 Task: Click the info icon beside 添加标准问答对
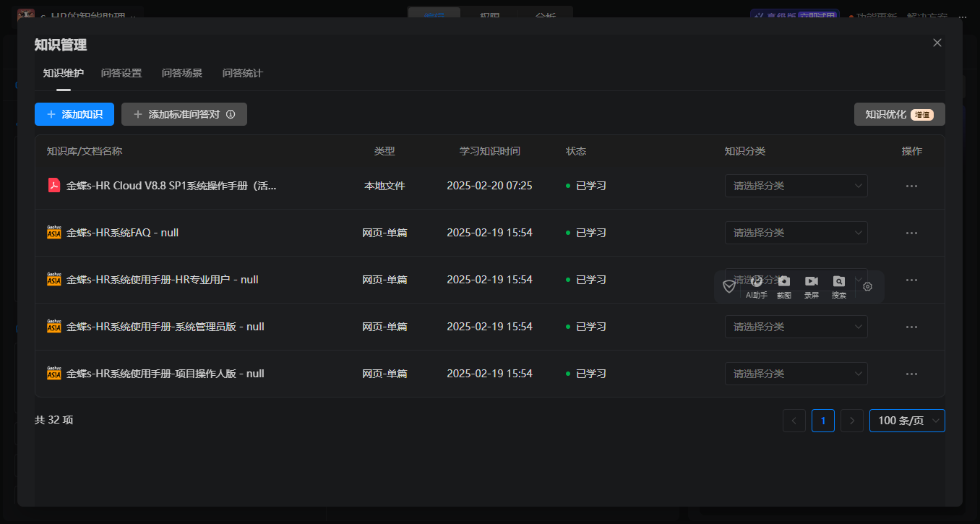point(231,114)
